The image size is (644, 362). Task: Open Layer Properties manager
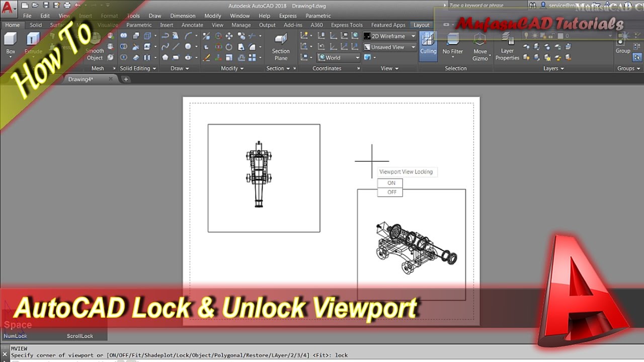coord(507,47)
